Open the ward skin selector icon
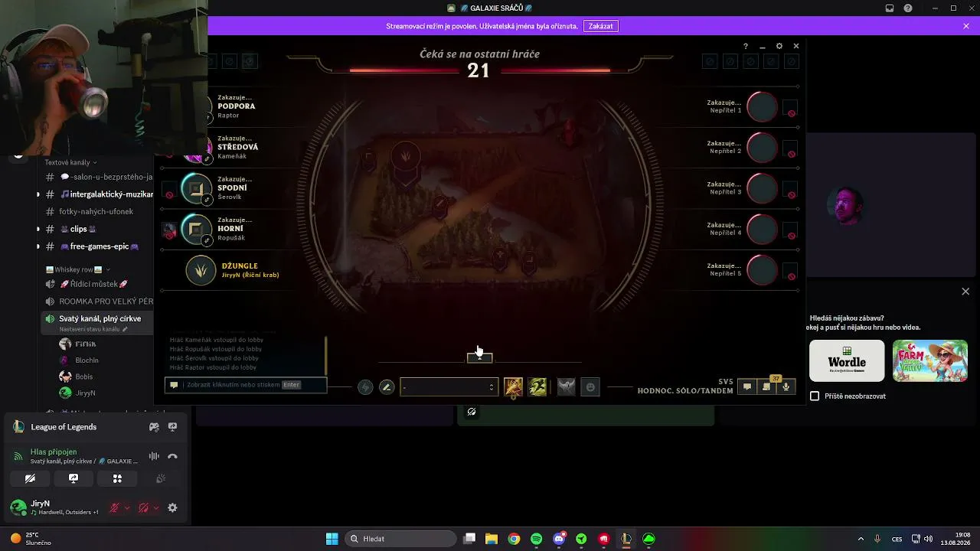980x551 pixels. (566, 387)
